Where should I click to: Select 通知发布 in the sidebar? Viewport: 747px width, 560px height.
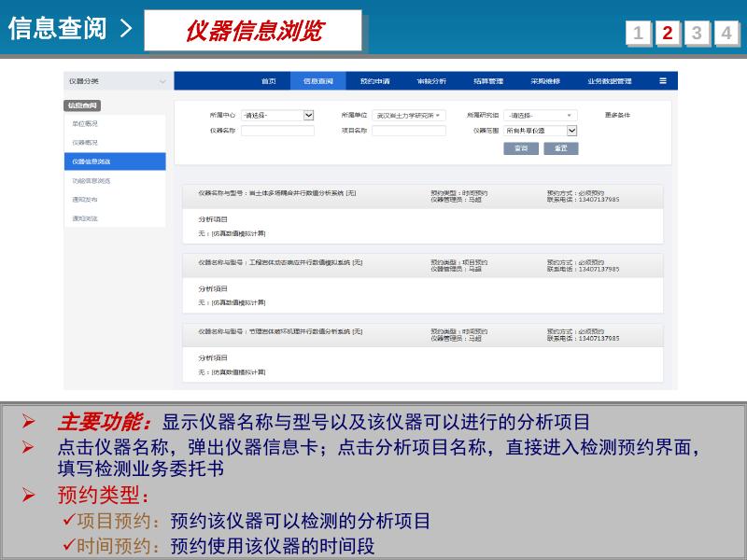click(84, 201)
